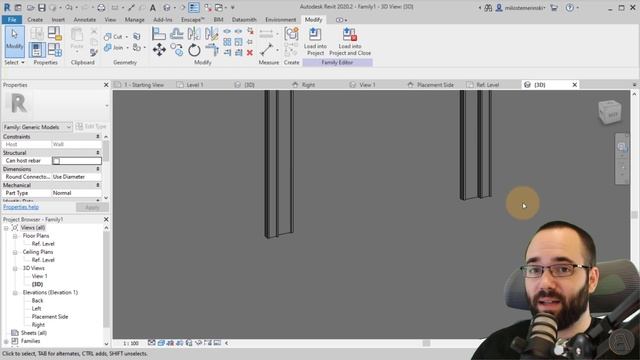Click the Align tool icon
The width and height of the screenshot is (640, 360).
pyautogui.click(x=159, y=33)
